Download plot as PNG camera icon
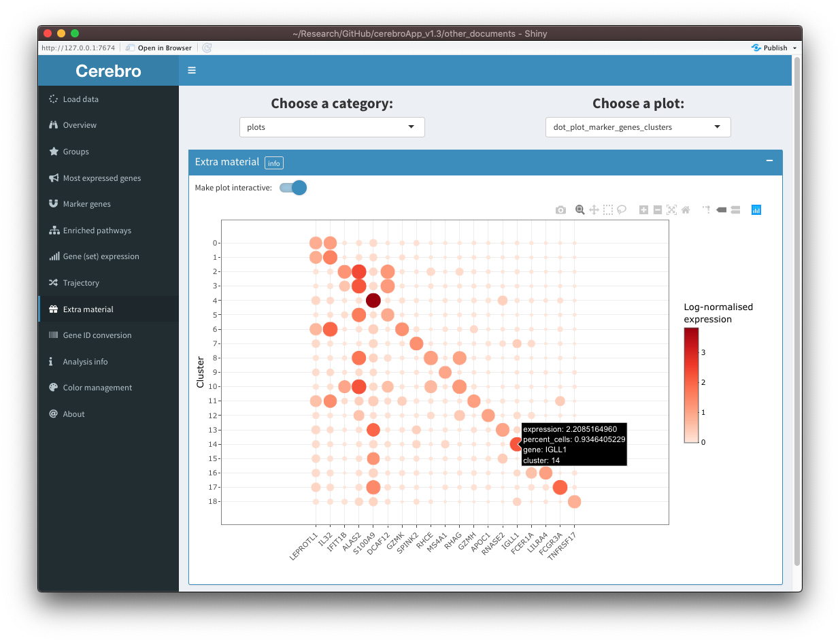This screenshot has width=840, height=642. click(560, 210)
